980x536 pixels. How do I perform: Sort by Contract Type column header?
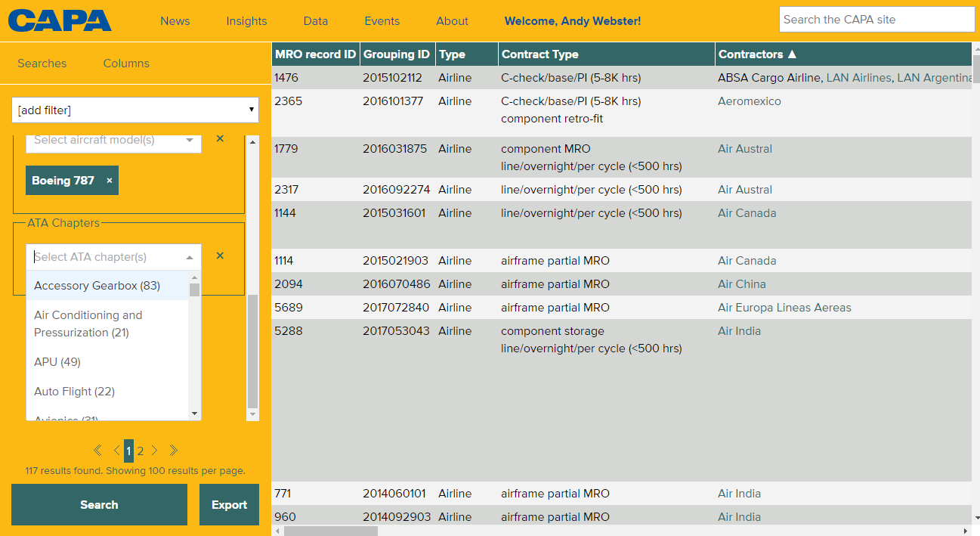click(x=606, y=54)
